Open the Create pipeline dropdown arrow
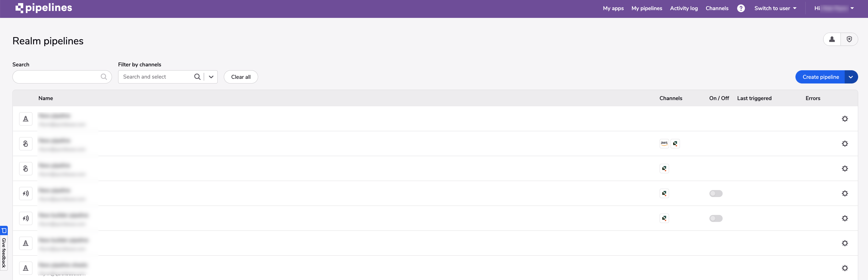The image size is (868, 280). (x=851, y=77)
